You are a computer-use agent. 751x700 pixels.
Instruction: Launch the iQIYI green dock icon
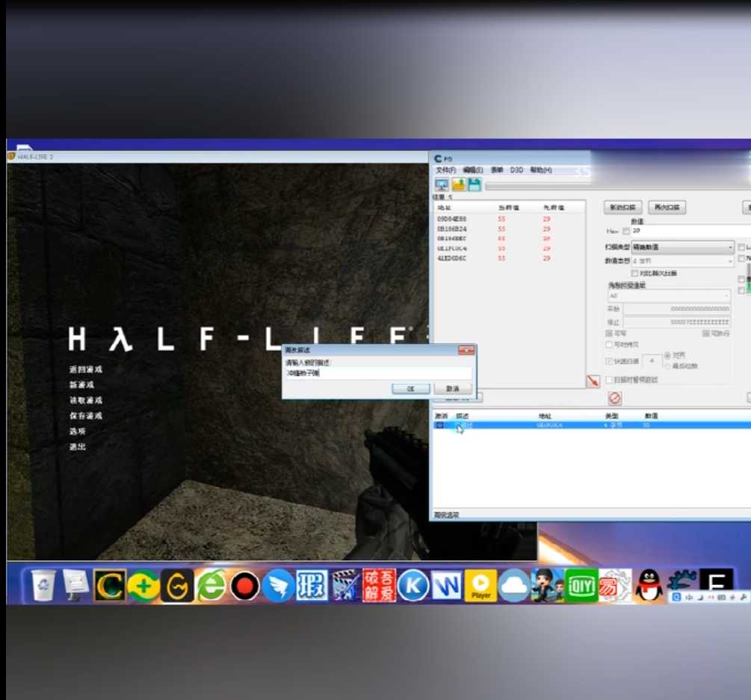(581, 585)
